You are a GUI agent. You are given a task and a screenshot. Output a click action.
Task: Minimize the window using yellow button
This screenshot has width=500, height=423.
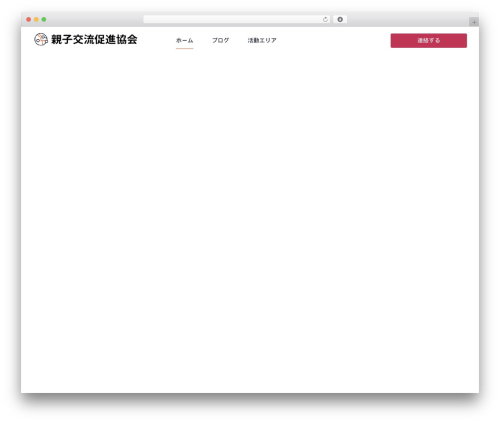click(x=36, y=19)
